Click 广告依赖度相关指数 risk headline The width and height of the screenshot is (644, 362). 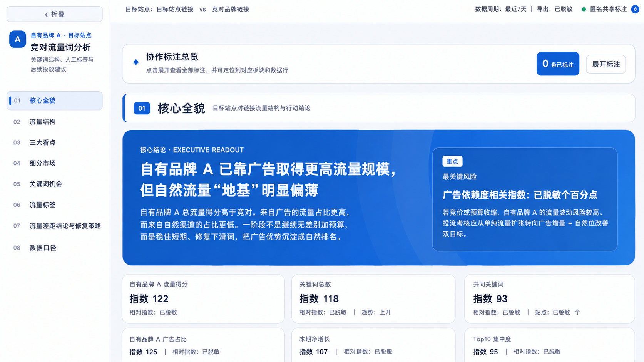click(x=520, y=195)
